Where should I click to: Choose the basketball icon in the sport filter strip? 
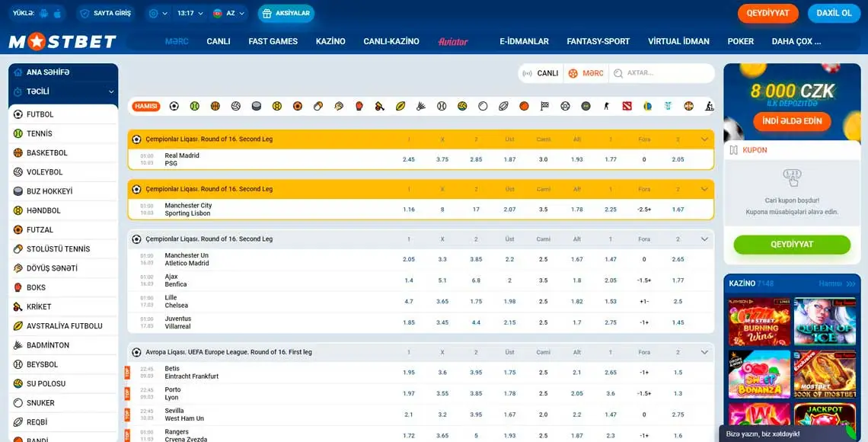click(x=215, y=106)
